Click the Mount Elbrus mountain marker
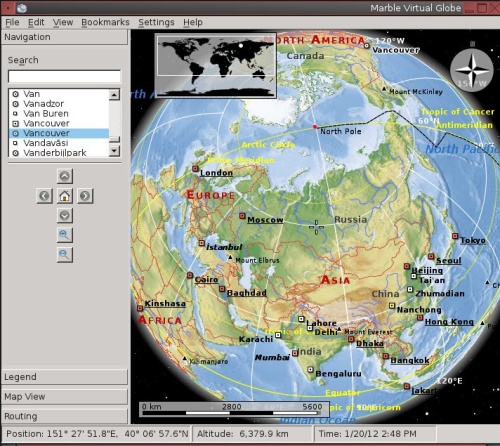 (230, 257)
